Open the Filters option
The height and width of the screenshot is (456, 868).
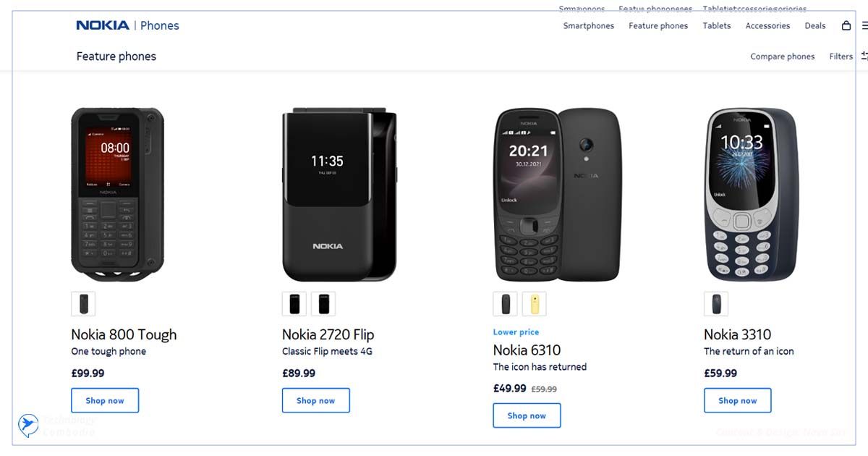841,56
